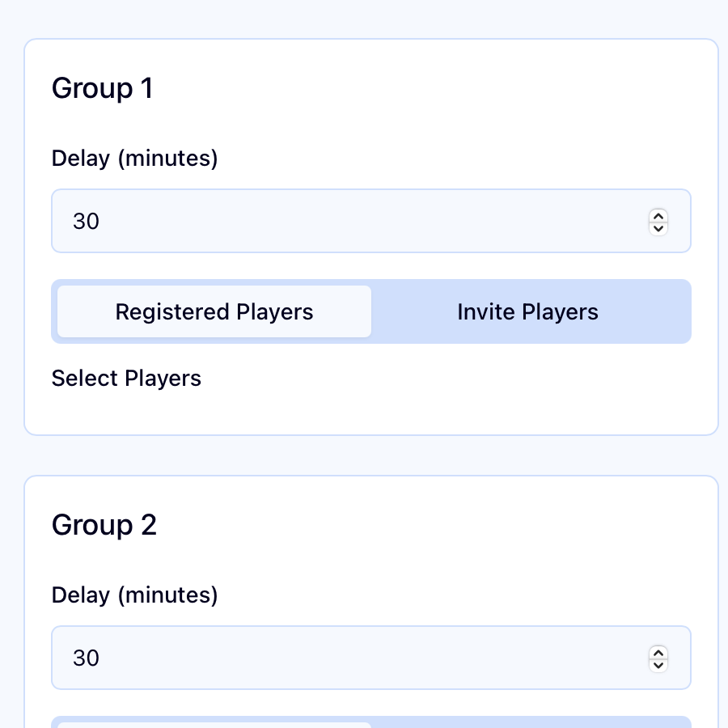Screen dimensions: 728x728
Task: Click Group 1 delay input field
Action: 324,221
